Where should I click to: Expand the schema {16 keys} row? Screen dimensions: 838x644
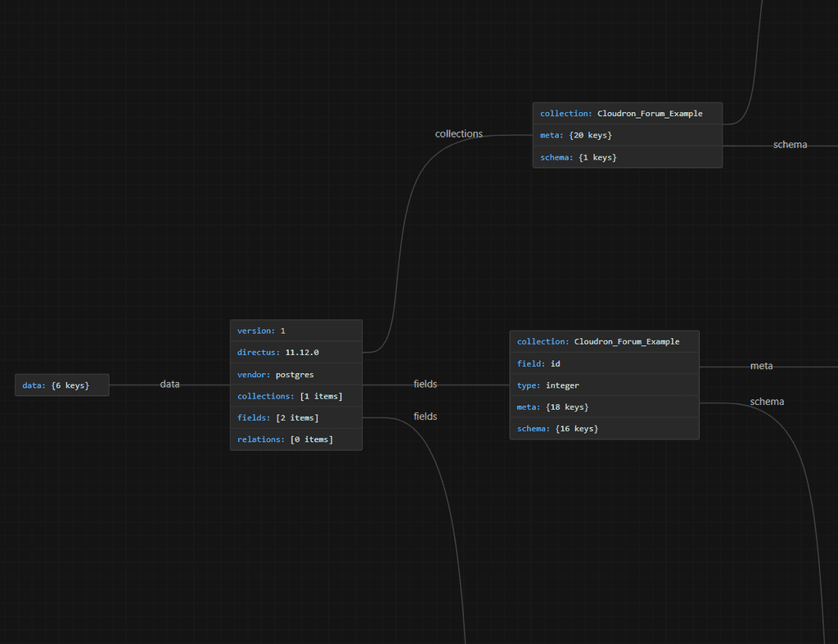point(604,429)
